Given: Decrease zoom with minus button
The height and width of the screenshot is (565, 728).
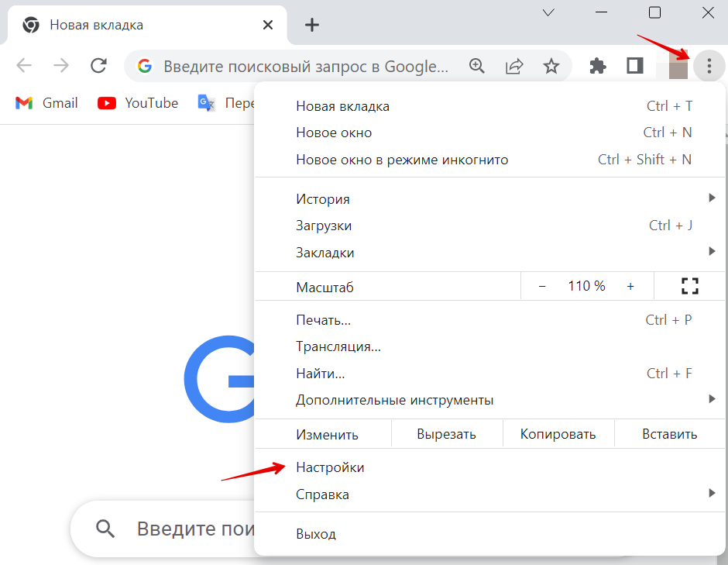Looking at the screenshot, I should pos(542,286).
